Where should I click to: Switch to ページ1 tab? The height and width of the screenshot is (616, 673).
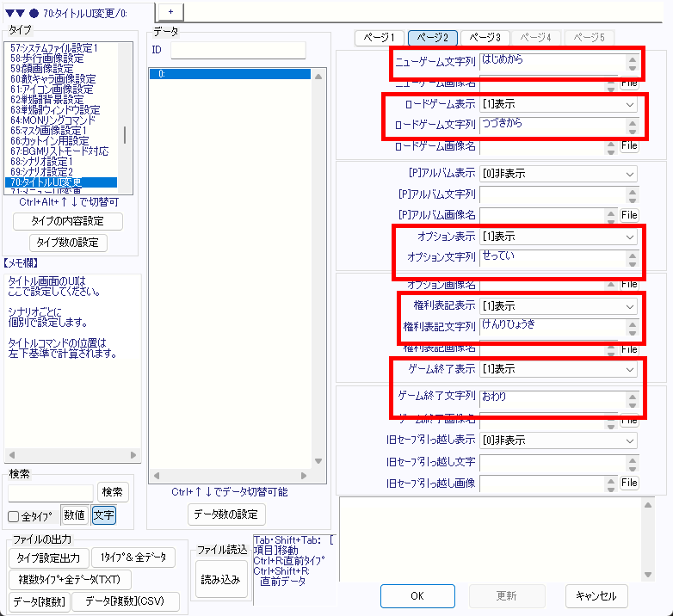[x=380, y=38]
